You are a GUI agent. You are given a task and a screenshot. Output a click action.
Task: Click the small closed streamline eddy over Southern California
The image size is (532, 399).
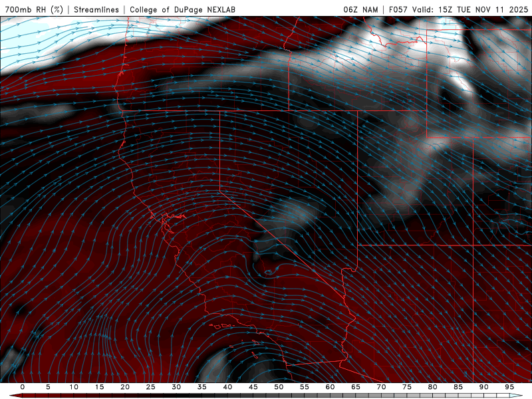click(x=269, y=272)
